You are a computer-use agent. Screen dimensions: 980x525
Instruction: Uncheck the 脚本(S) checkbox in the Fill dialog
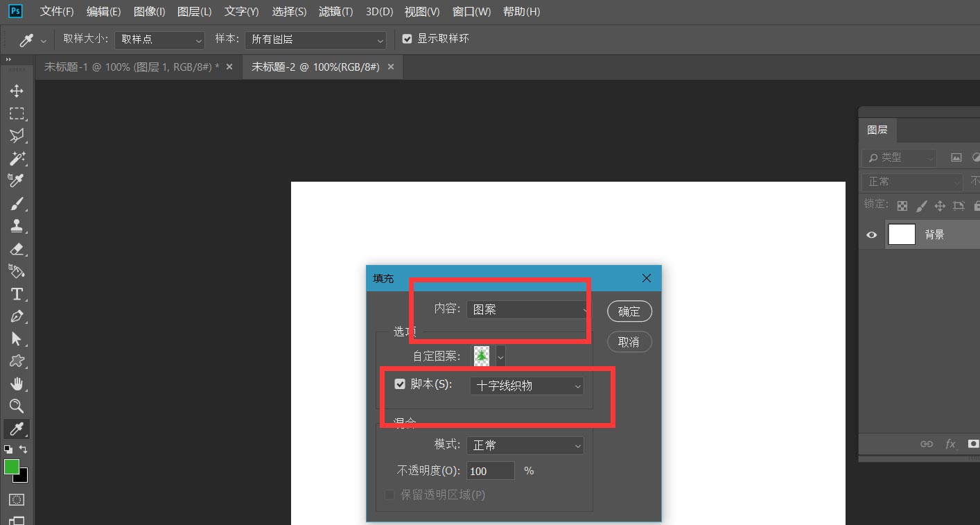coord(400,384)
